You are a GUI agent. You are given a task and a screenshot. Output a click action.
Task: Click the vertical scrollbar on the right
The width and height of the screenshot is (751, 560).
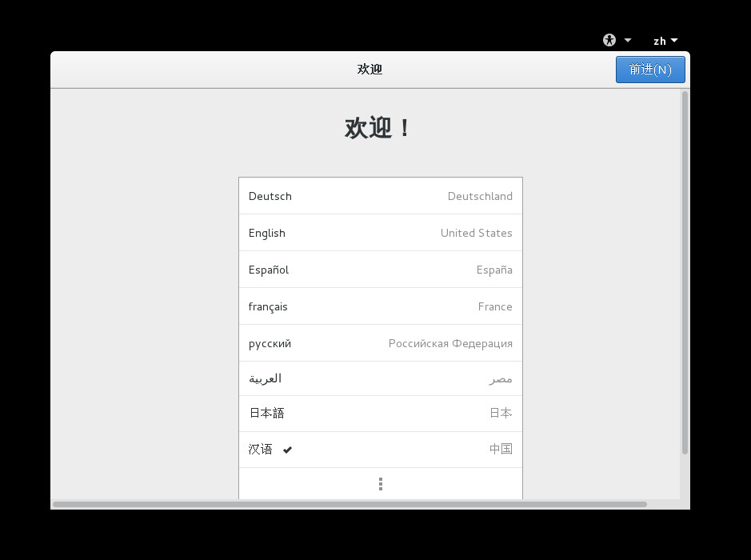click(x=685, y=272)
